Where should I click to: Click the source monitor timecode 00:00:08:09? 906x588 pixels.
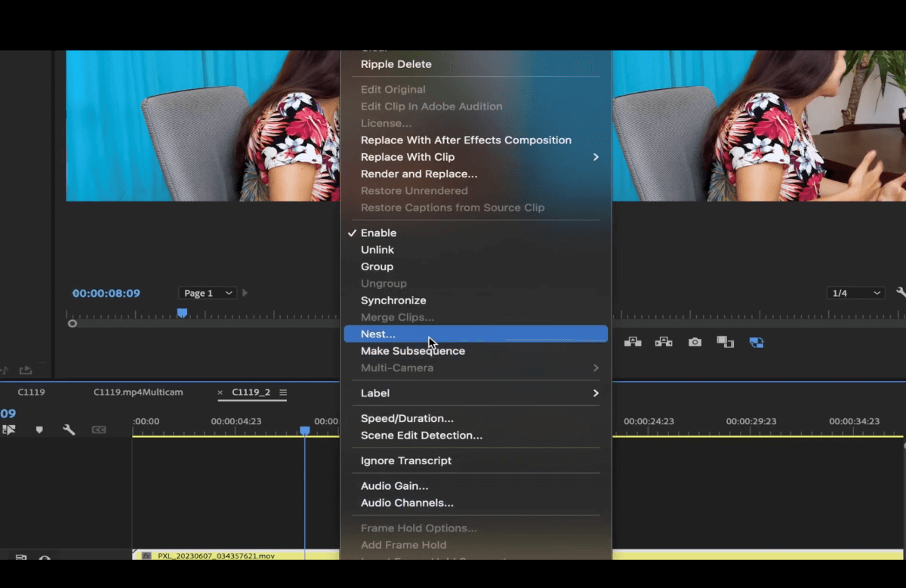(x=106, y=293)
